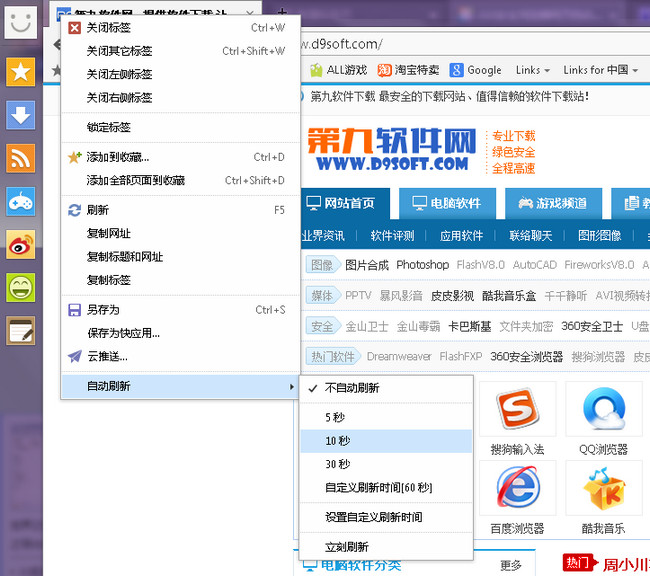
Task: Click the 图形图像 sub-navigation link
Action: [x=599, y=236]
